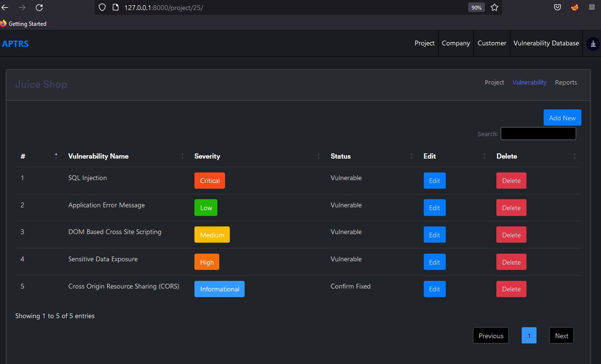Switch to the Project sub-tab

click(x=494, y=82)
